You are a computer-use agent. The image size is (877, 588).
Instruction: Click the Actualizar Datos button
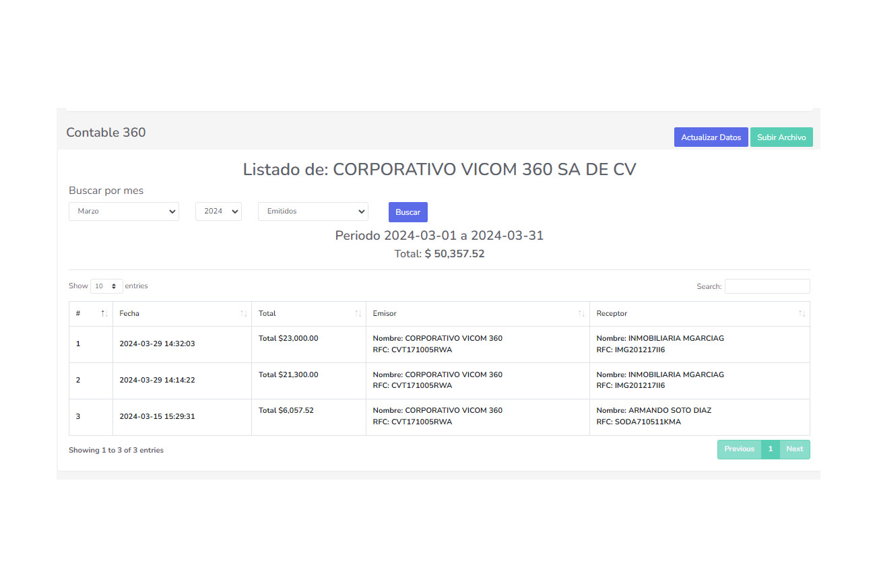[711, 137]
